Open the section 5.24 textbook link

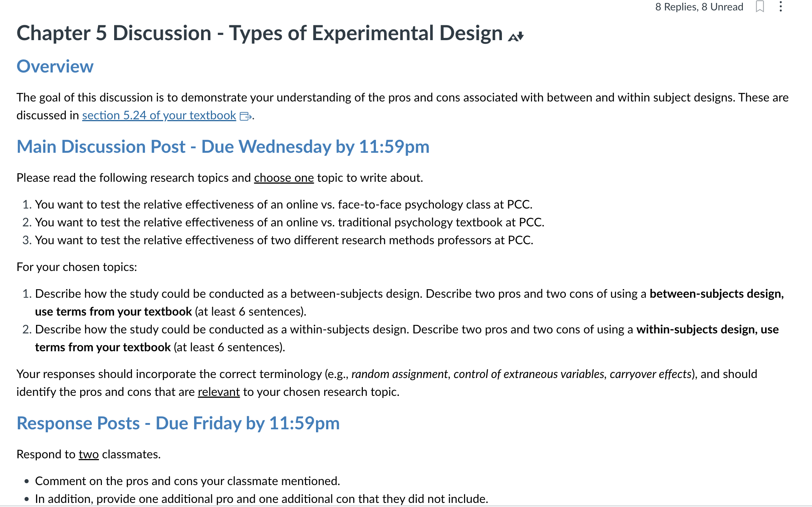(x=159, y=115)
